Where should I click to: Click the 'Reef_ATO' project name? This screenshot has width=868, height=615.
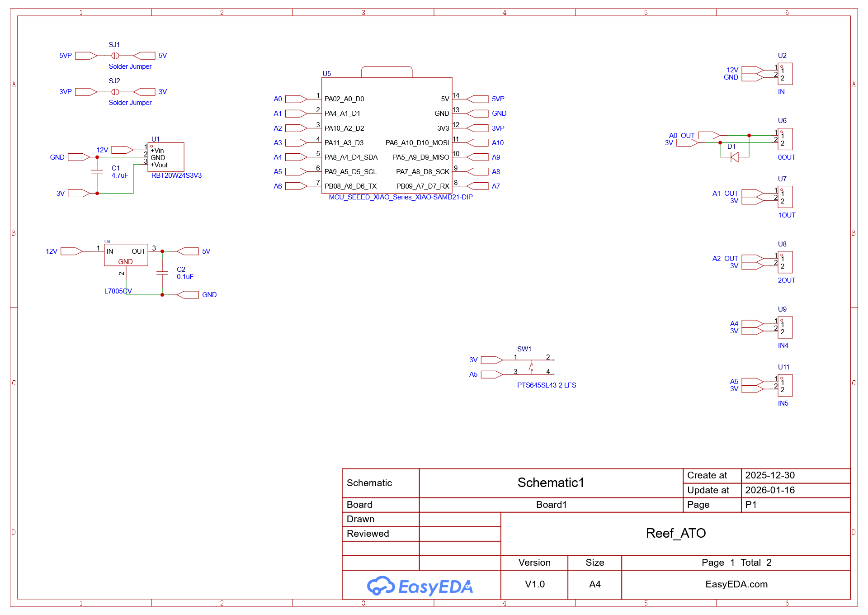click(x=676, y=533)
